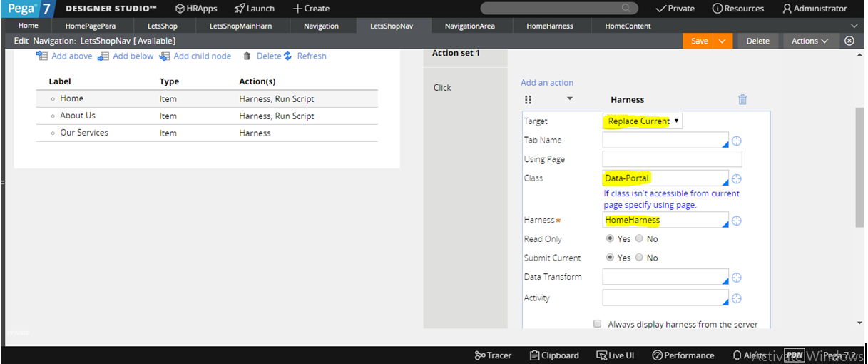
Task: Click the Activity input field
Action: [x=665, y=298]
